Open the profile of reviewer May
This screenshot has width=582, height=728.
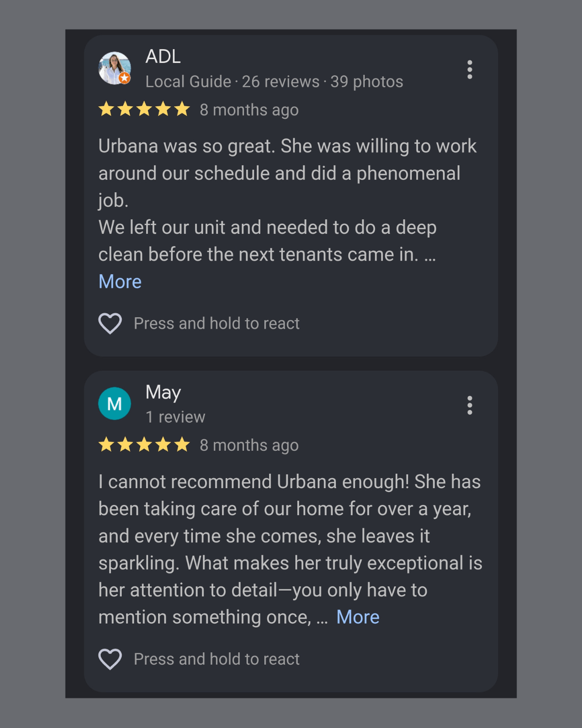(x=163, y=393)
